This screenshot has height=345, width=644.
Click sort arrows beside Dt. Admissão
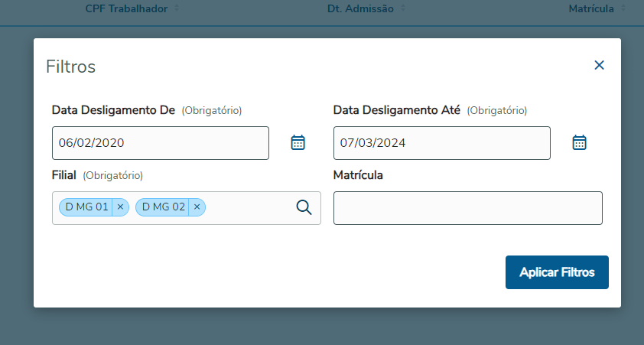click(x=403, y=8)
